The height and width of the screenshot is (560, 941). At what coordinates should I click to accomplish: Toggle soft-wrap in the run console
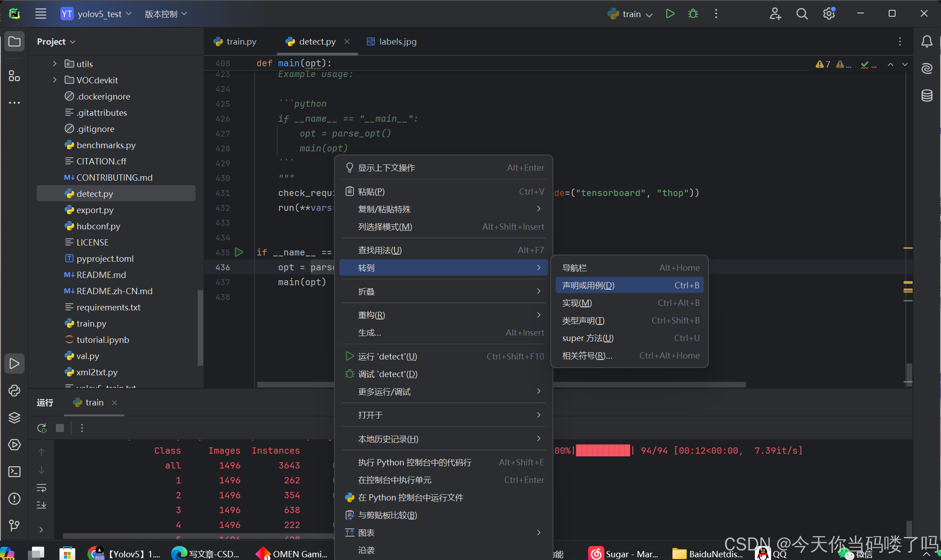click(41, 488)
